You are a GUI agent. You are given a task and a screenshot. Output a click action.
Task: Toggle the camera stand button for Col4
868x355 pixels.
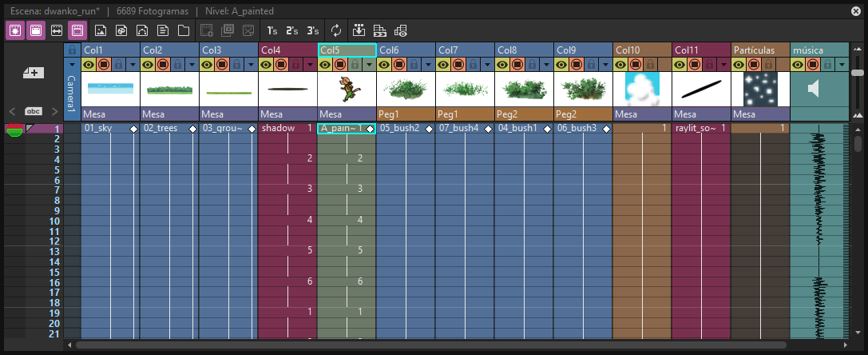pyautogui.click(x=280, y=64)
